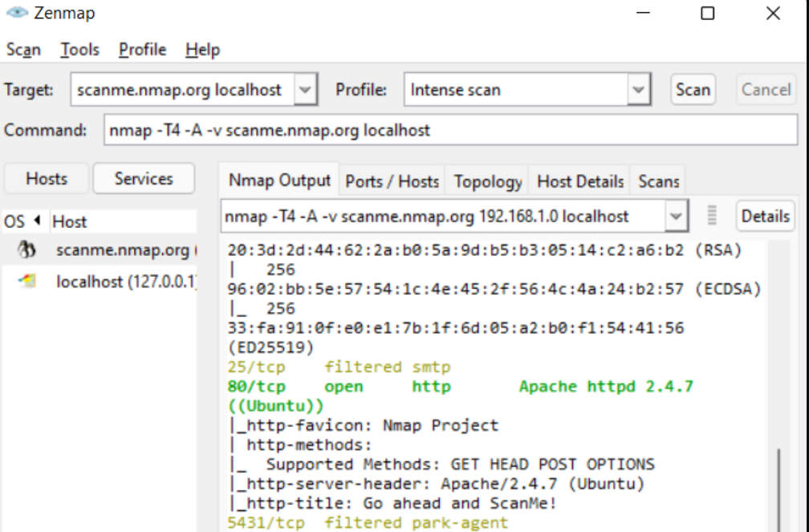The image size is (809, 532).
Task: Start the scan with the Scan button
Action: [693, 90]
